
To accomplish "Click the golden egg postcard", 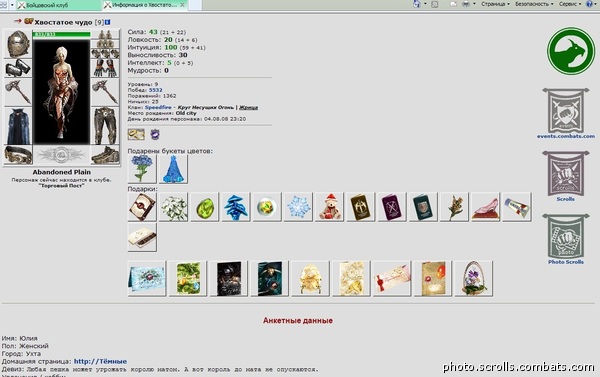I will (310, 279).
